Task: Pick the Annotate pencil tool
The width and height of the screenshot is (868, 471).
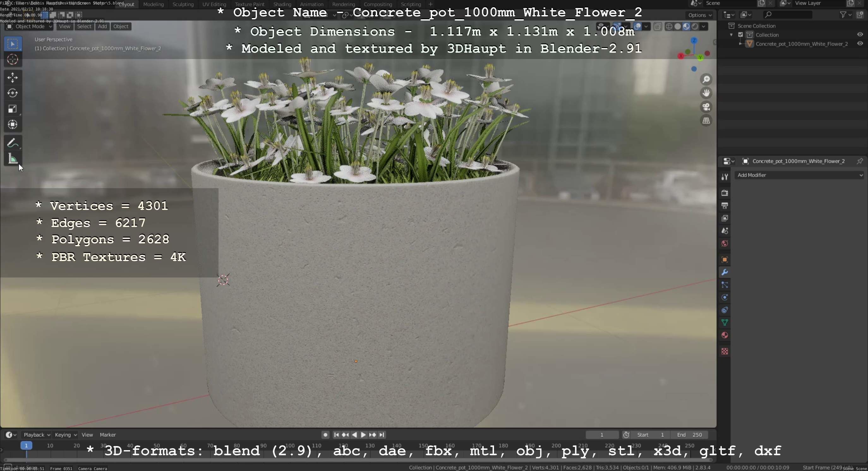Action: pos(13,143)
